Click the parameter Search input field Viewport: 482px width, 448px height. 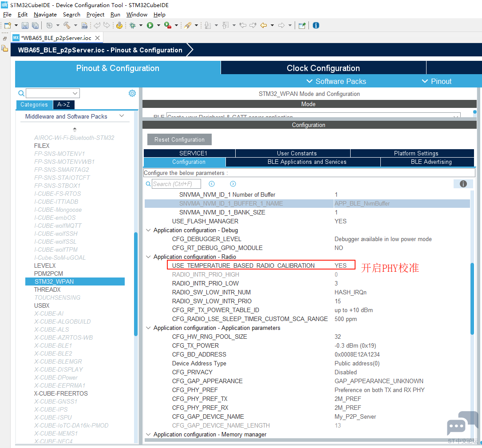coord(176,184)
